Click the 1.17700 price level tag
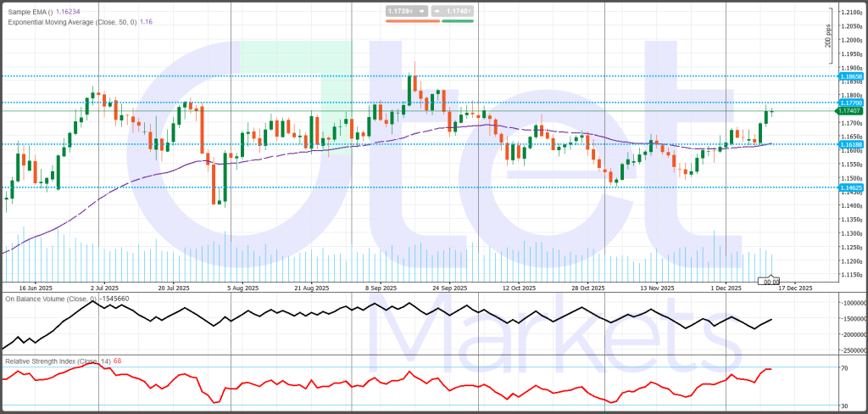The image size is (868, 414). point(849,103)
